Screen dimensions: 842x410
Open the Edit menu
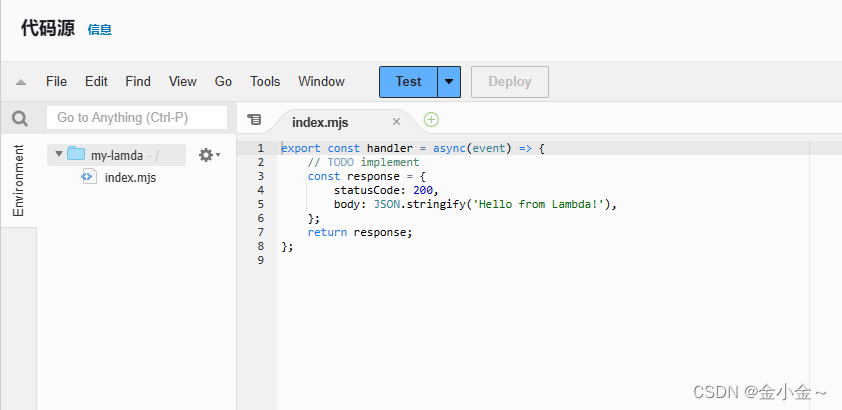[96, 82]
